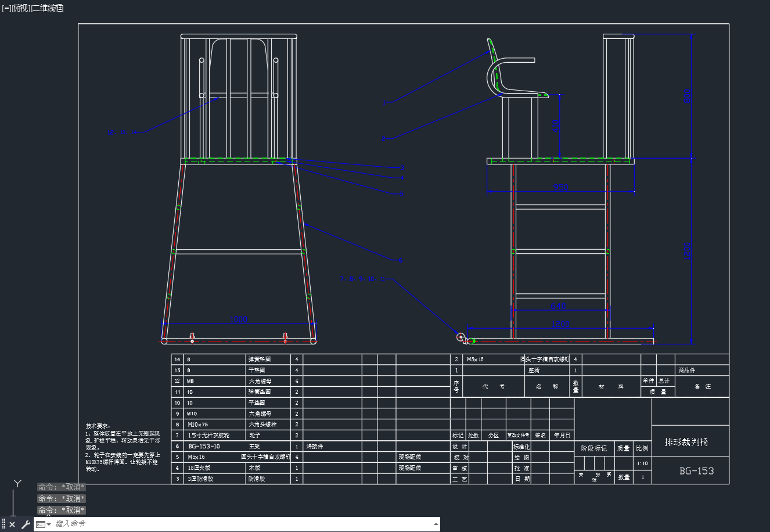
Task: Select the 阶段标记 title block label
Action: (x=593, y=448)
